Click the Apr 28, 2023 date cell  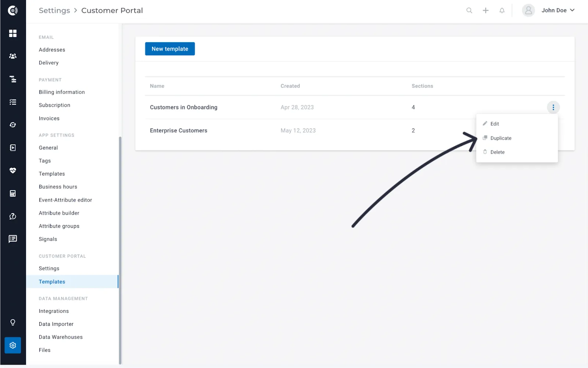point(297,107)
